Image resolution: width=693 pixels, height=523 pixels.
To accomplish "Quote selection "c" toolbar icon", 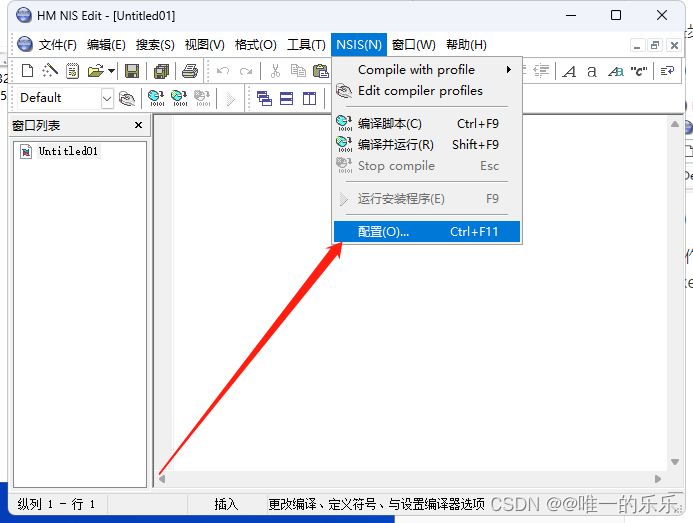I will [639, 71].
